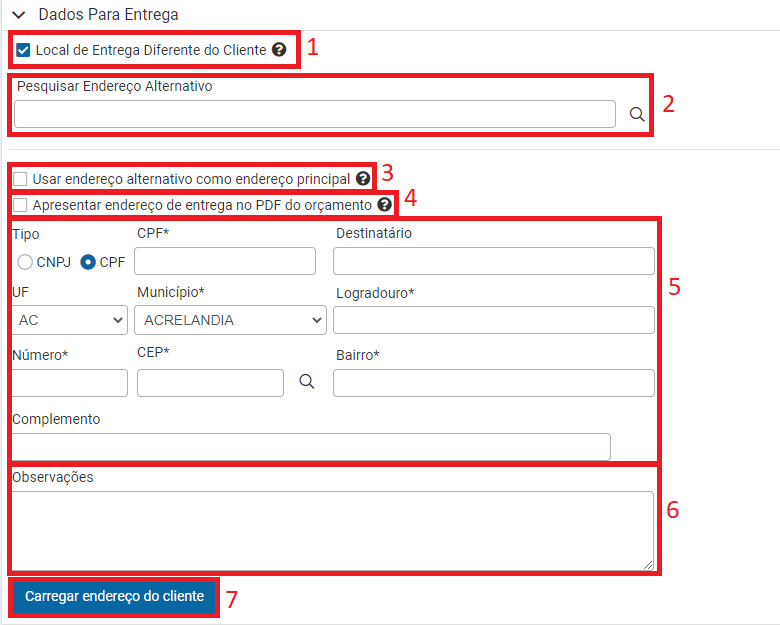The height and width of the screenshot is (625, 780).
Task: Uncheck Local de Entrega Diferente do Cliente
Action: click(23, 50)
